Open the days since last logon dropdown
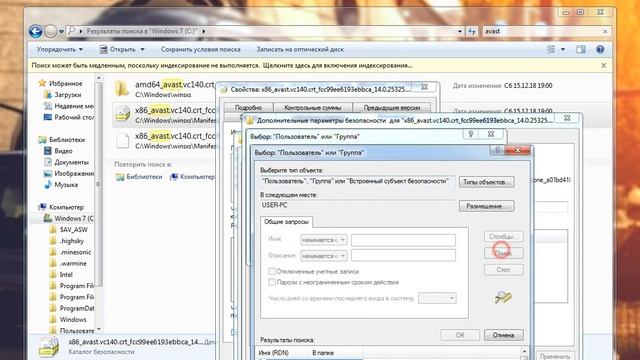This screenshot has width=640, height=360. pyautogui.click(x=437, y=298)
